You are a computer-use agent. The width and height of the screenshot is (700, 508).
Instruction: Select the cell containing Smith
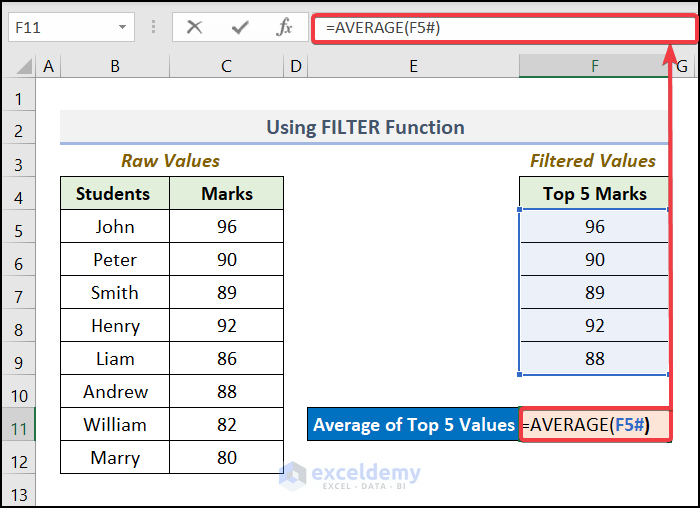pos(115,293)
